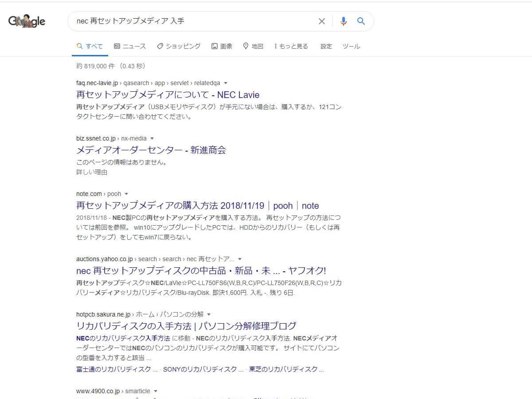Open リカバリディスクの入手方法 blog result
The height and width of the screenshot is (399, 532).
pyautogui.click(x=186, y=326)
